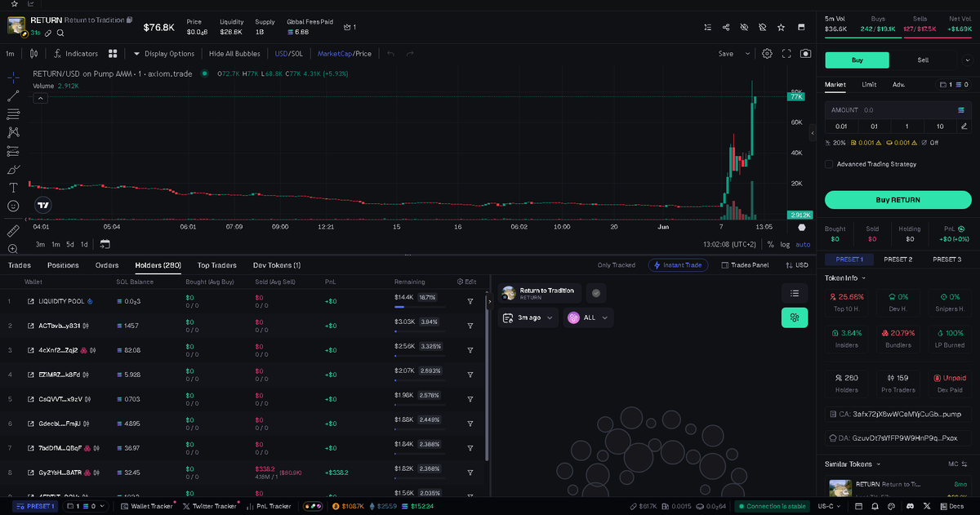Take a chart snapshot with camera
The width and height of the screenshot is (980, 515).
coord(806,54)
